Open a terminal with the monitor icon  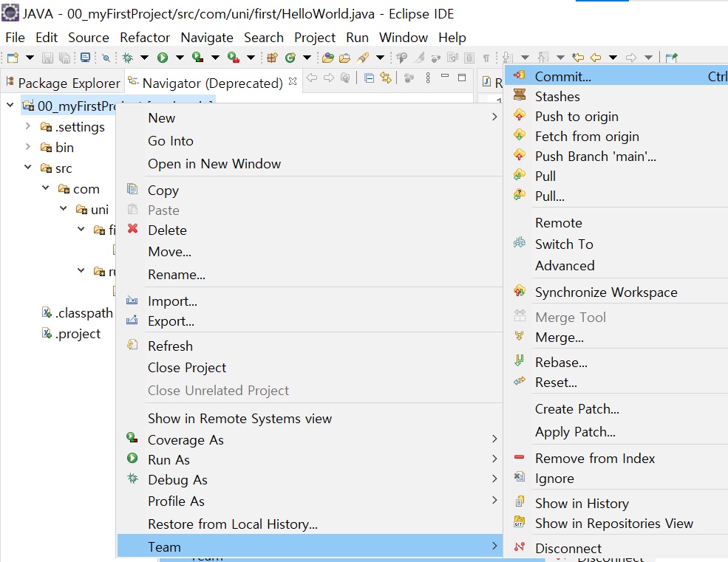pos(86,58)
